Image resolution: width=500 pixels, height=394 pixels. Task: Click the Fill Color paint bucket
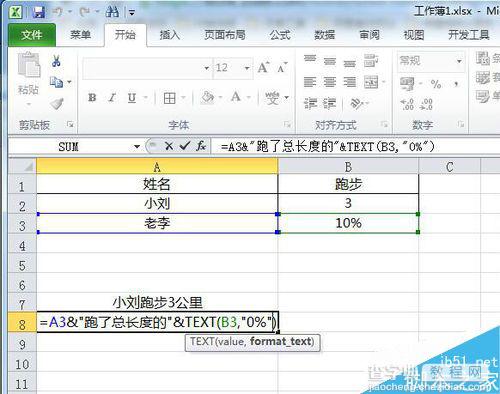coord(207,98)
